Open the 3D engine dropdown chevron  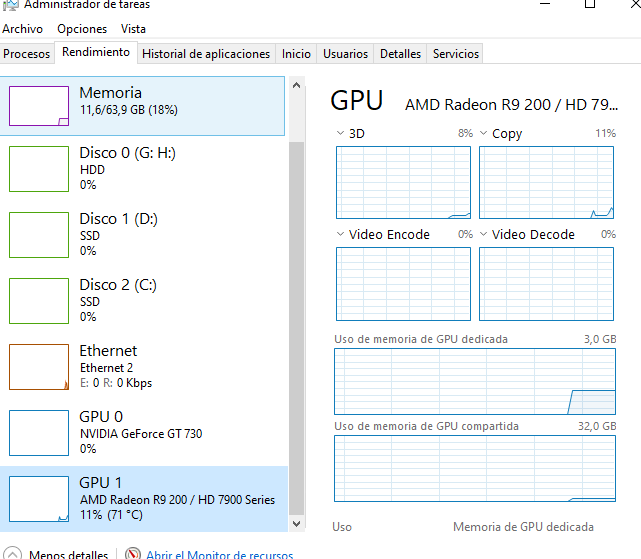click(340, 133)
